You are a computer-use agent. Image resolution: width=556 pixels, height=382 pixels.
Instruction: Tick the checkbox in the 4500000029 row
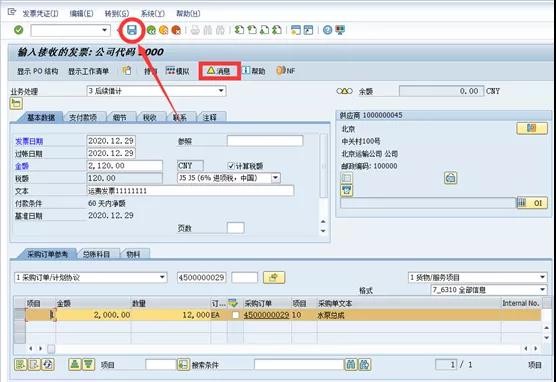[235, 315]
